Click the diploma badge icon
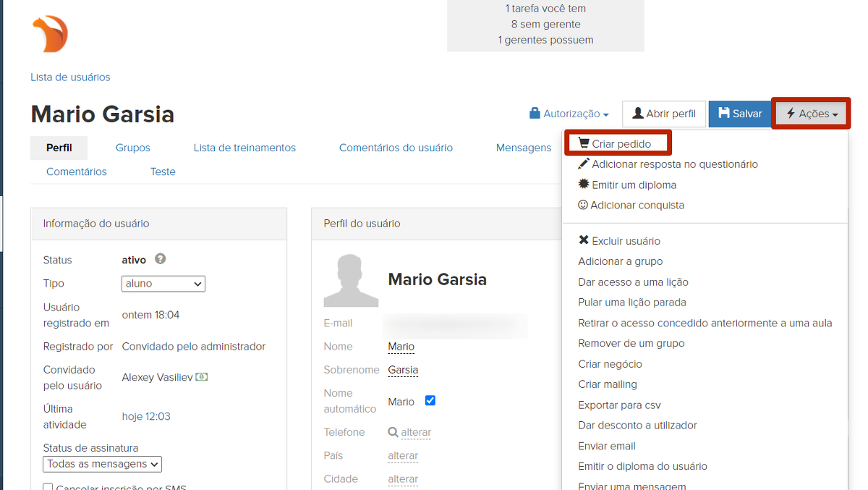This screenshot has height=490, width=868. point(584,185)
